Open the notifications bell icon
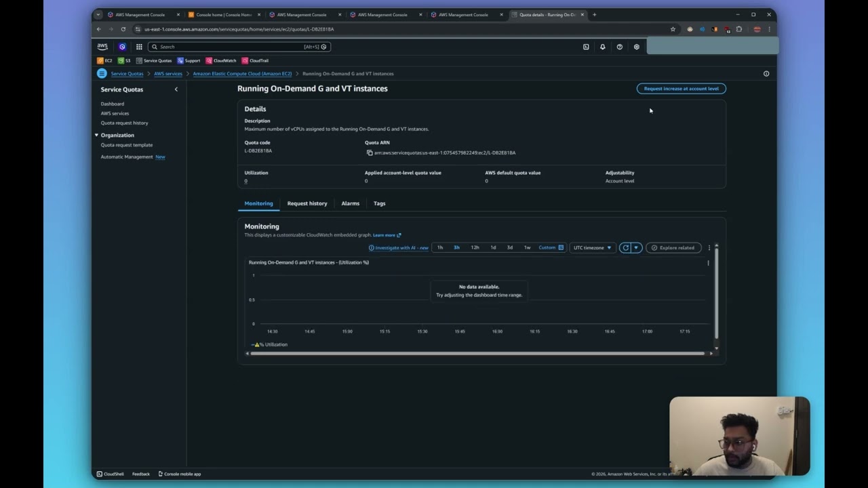The width and height of the screenshot is (868, 488). (x=602, y=47)
